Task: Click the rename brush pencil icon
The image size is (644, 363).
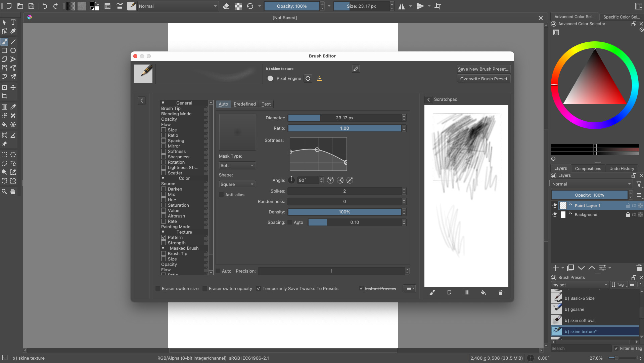Action: [x=356, y=69]
